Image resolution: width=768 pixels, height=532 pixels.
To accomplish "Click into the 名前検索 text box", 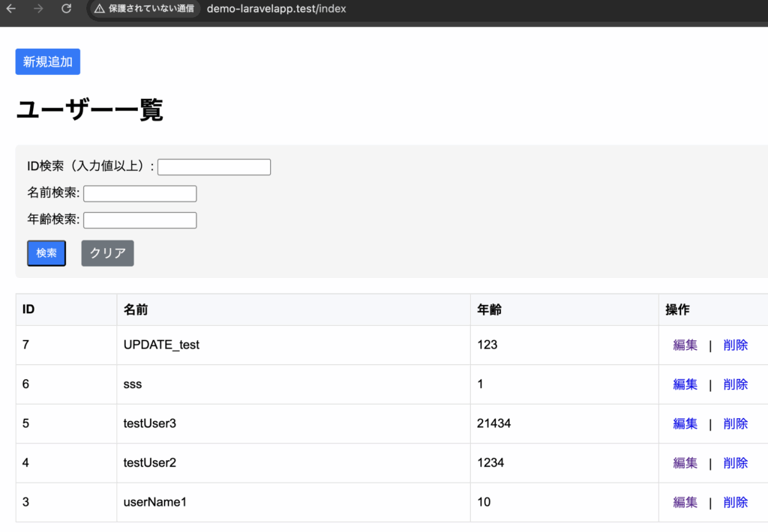I will pos(139,194).
